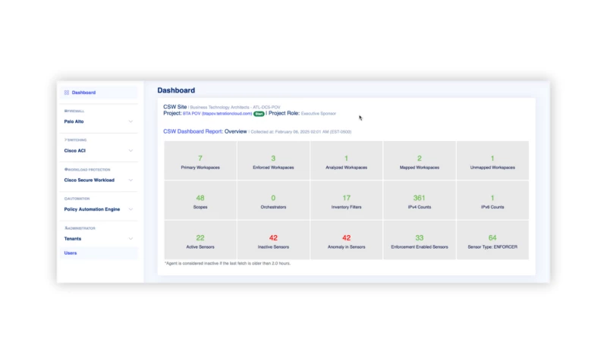Click the green Start badge
The image size is (607, 364).
point(259,114)
